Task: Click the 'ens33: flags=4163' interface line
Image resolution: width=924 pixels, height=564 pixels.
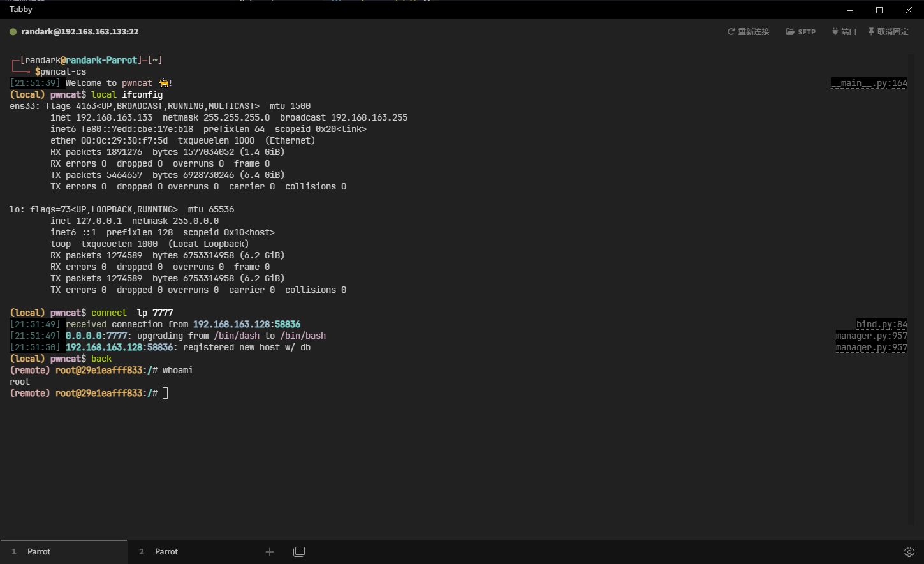Action: pyautogui.click(x=160, y=106)
